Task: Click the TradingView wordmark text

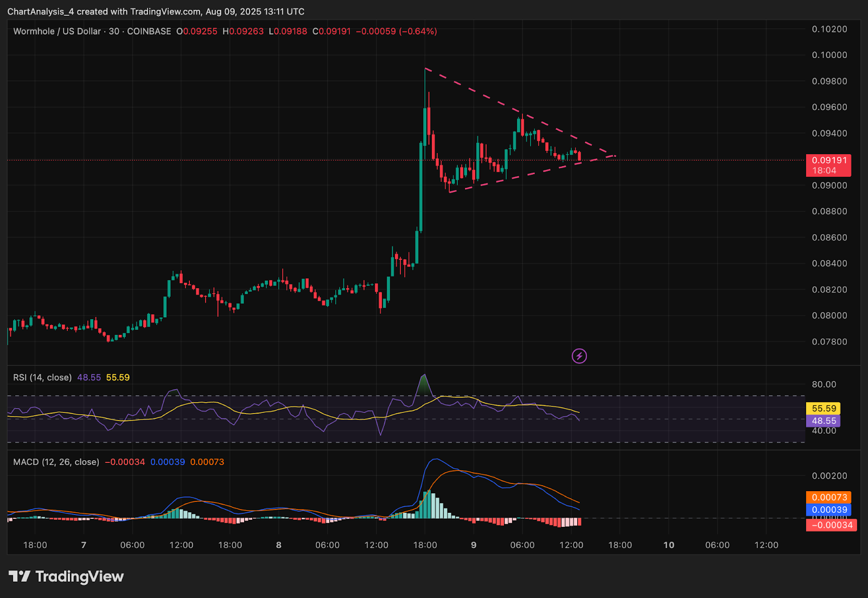Action: pos(80,576)
